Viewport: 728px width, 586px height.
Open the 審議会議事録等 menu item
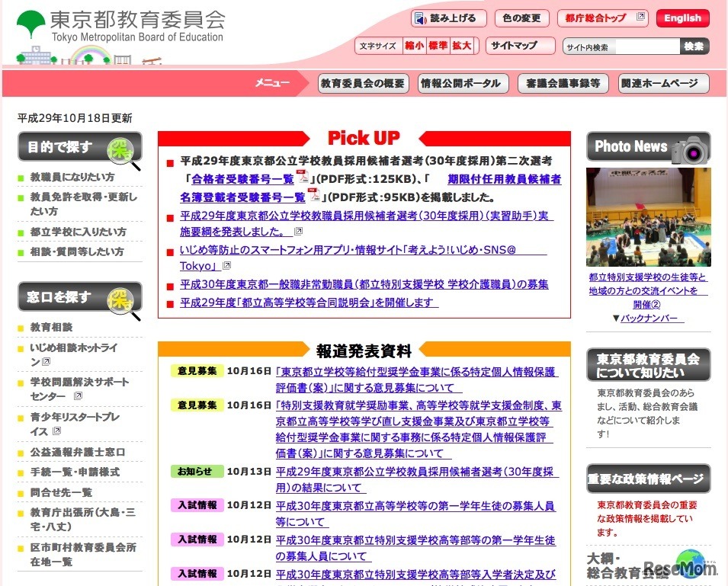click(562, 84)
